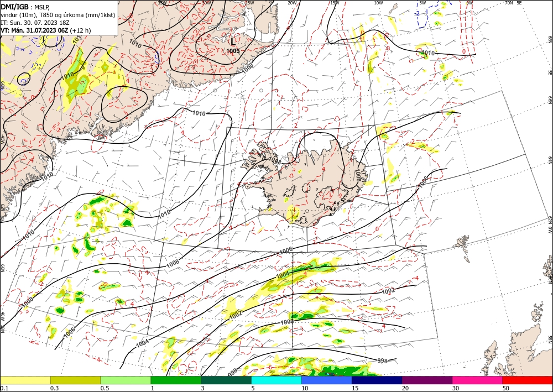Click the olive 0.3–0.5 legend swatch

(x=75, y=380)
